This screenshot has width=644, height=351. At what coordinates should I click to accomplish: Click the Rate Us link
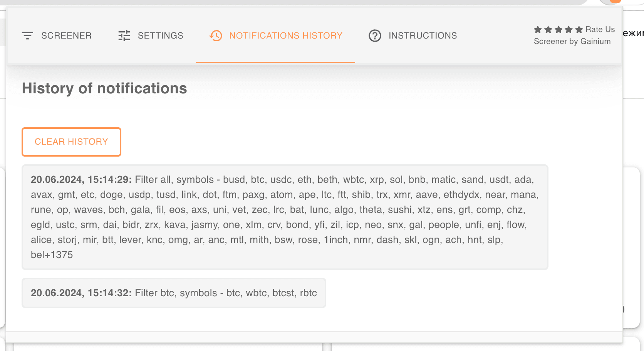(x=600, y=30)
